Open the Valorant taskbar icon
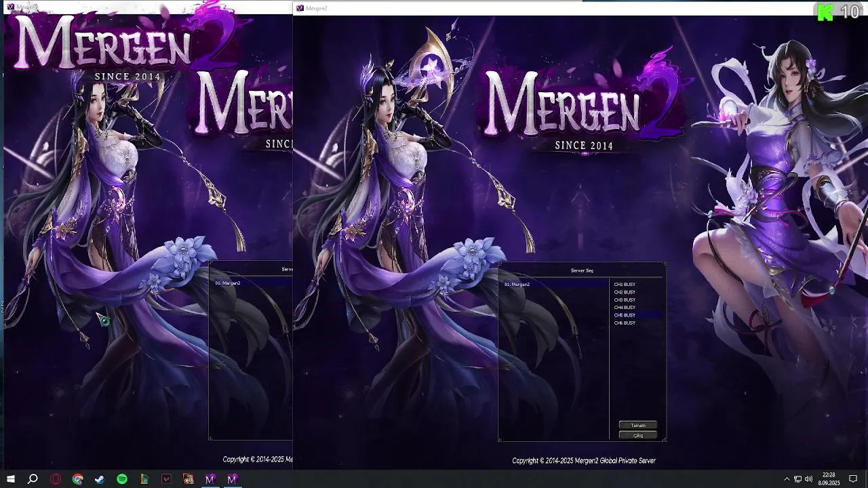Viewport: 868px width, 488px height. point(166,479)
